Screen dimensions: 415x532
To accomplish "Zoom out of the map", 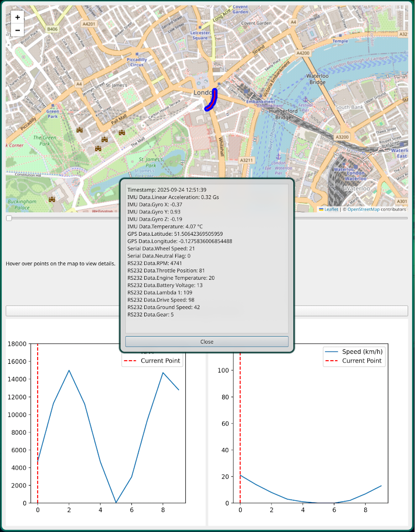I will point(17,30).
